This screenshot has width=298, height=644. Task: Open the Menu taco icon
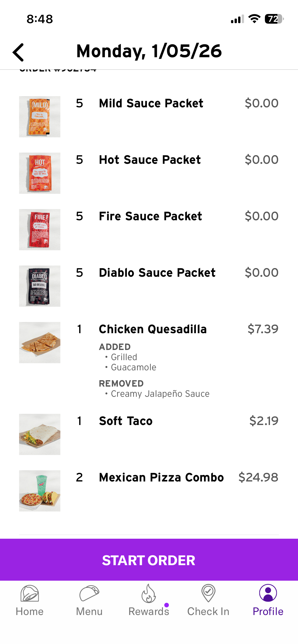(x=89, y=593)
